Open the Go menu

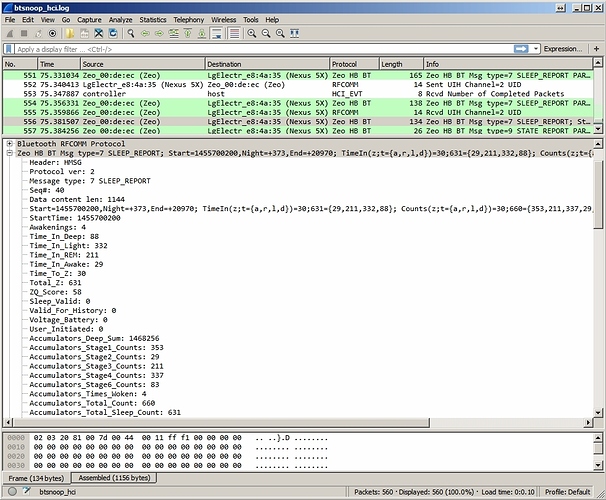pyautogui.click(x=66, y=20)
